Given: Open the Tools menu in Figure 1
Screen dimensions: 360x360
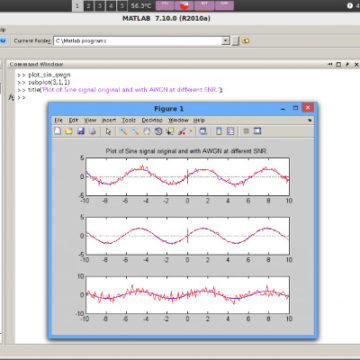Looking at the screenshot, I should click(x=129, y=120).
